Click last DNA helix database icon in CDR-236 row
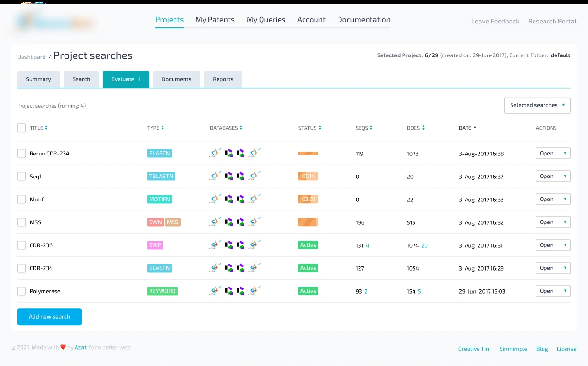This screenshot has width=588, height=366. click(254, 245)
